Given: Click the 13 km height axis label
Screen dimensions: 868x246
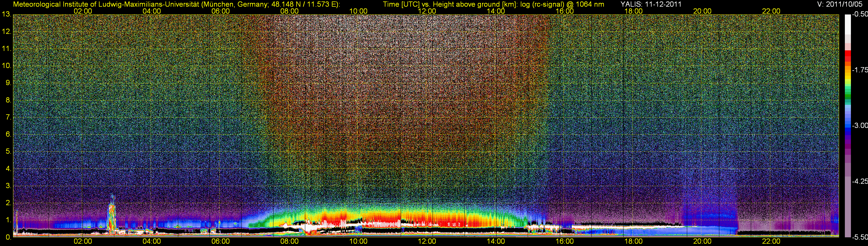Looking at the screenshot, I should click(6, 14).
